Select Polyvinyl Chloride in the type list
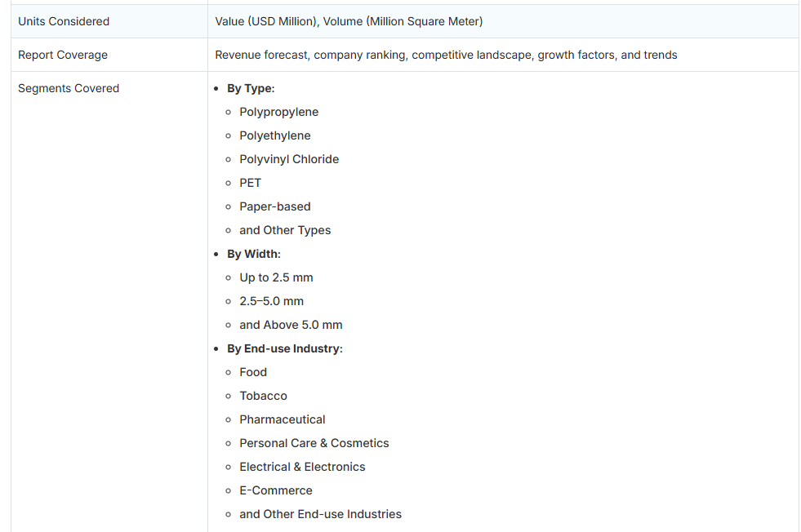This screenshot has height=532, width=801. coord(289,159)
